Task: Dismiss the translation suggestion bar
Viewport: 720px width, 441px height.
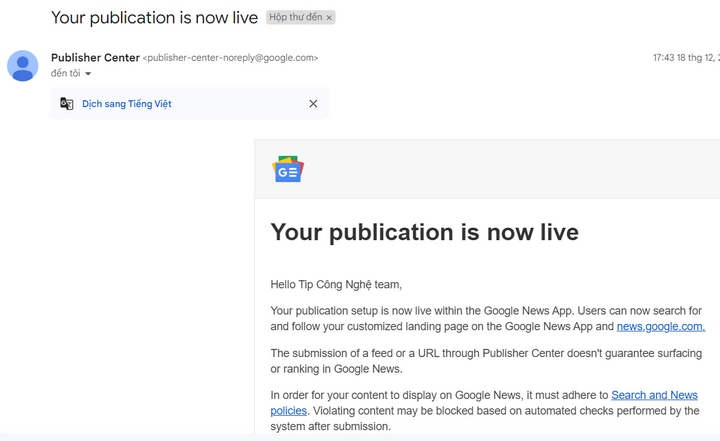Action: 313,104
